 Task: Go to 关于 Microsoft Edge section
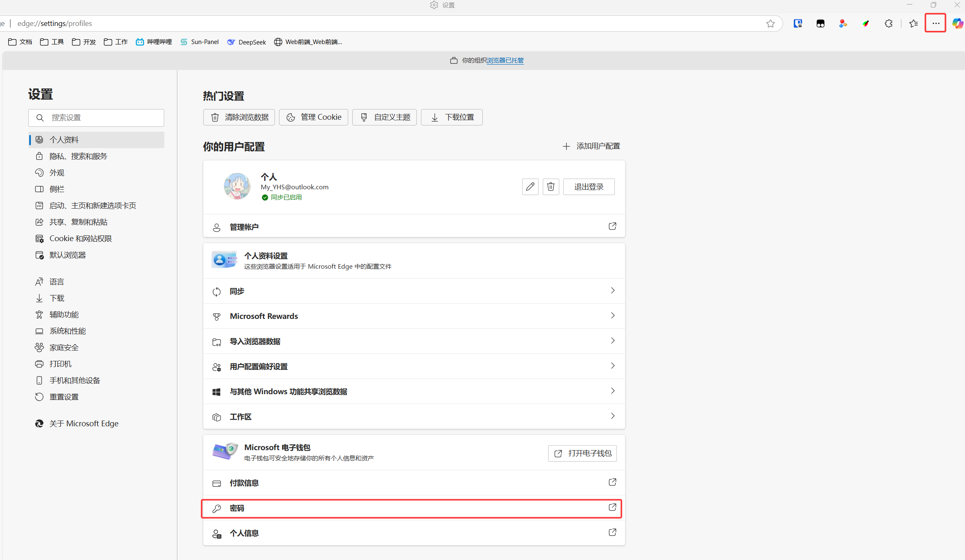click(84, 423)
